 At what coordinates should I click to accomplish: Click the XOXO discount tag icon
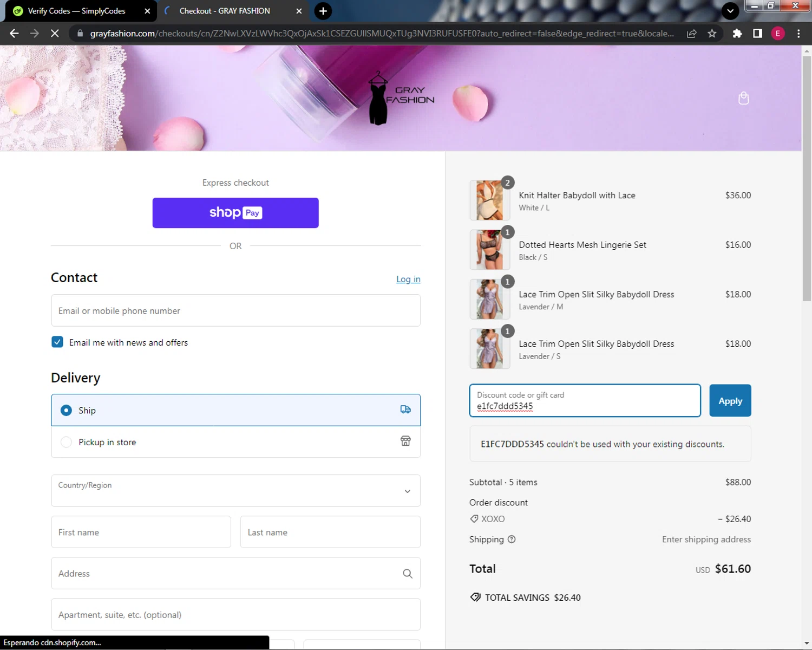pos(474,519)
